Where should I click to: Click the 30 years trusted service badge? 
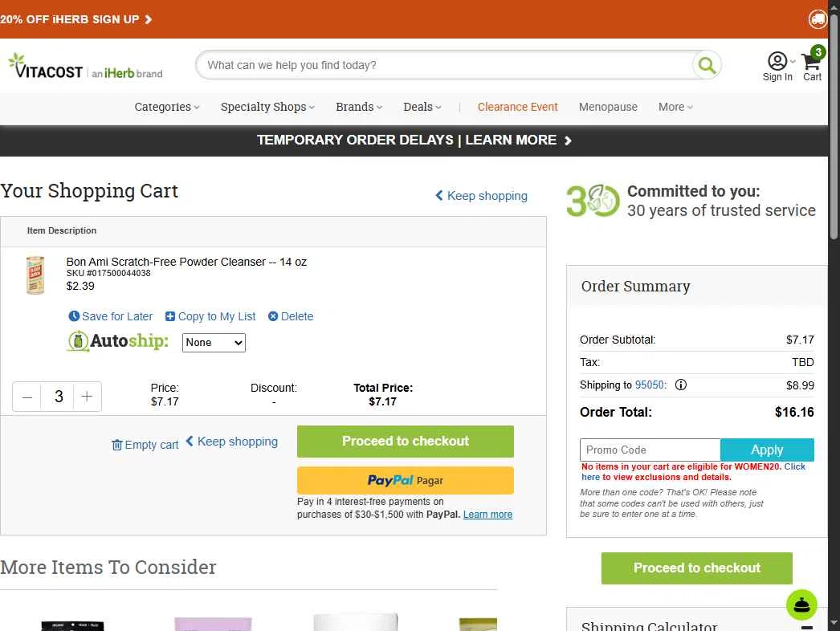click(x=691, y=201)
